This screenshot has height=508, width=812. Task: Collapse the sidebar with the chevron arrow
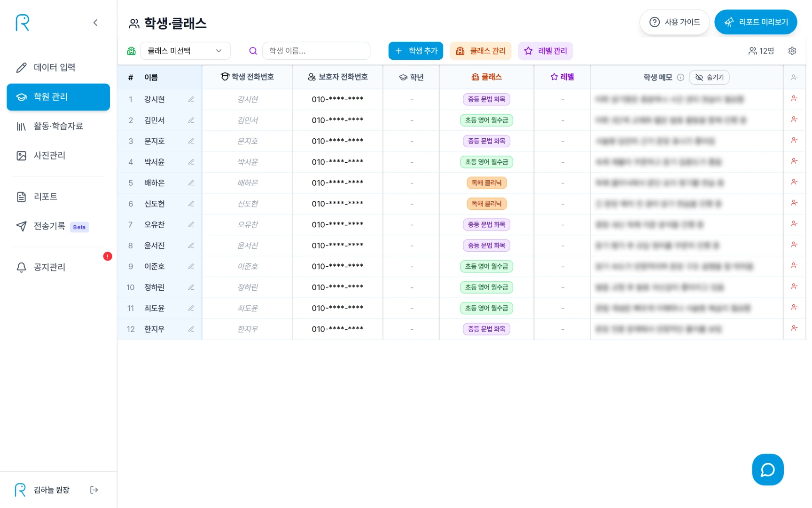coord(95,23)
